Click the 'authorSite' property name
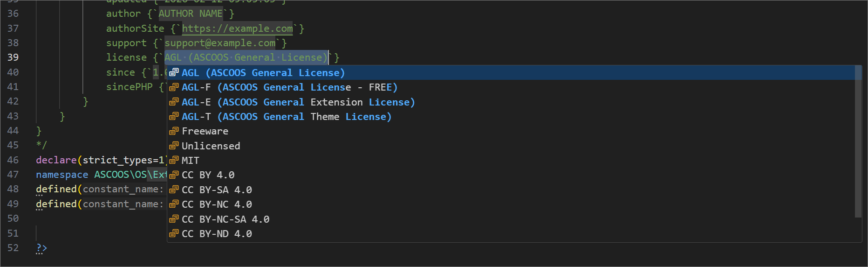 pyautogui.click(x=135, y=28)
